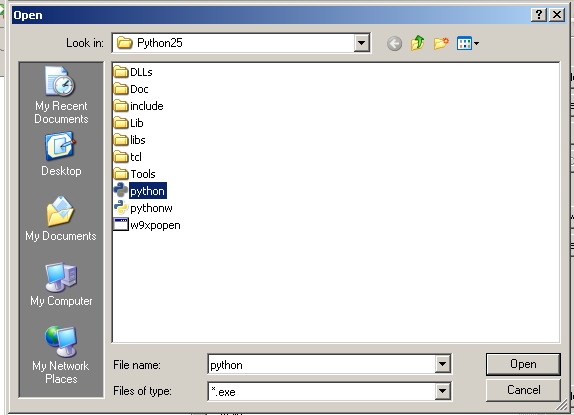Expand the Files of type dropdown arrow
The height and width of the screenshot is (415, 574).
pyautogui.click(x=443, y=392)
